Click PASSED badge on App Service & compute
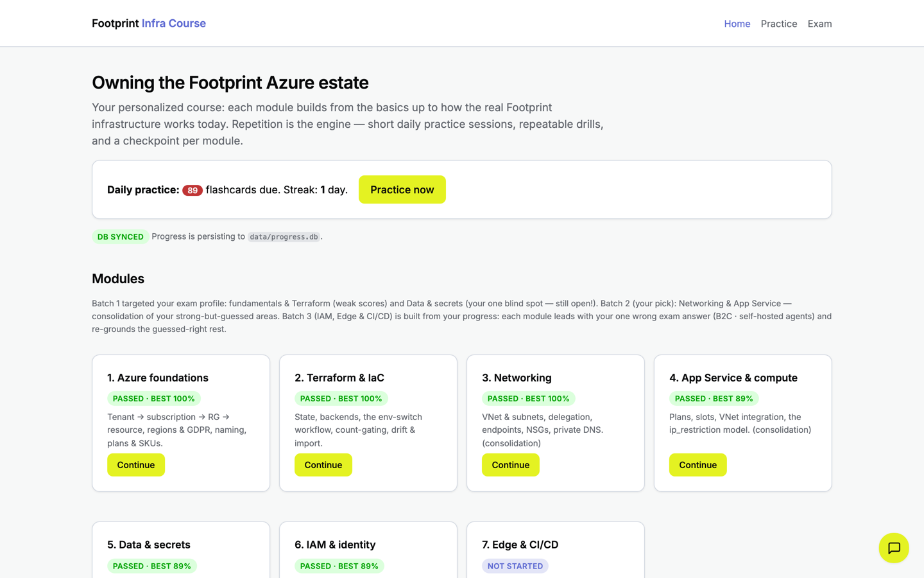The image size is (924, 578). pos(714,398)
